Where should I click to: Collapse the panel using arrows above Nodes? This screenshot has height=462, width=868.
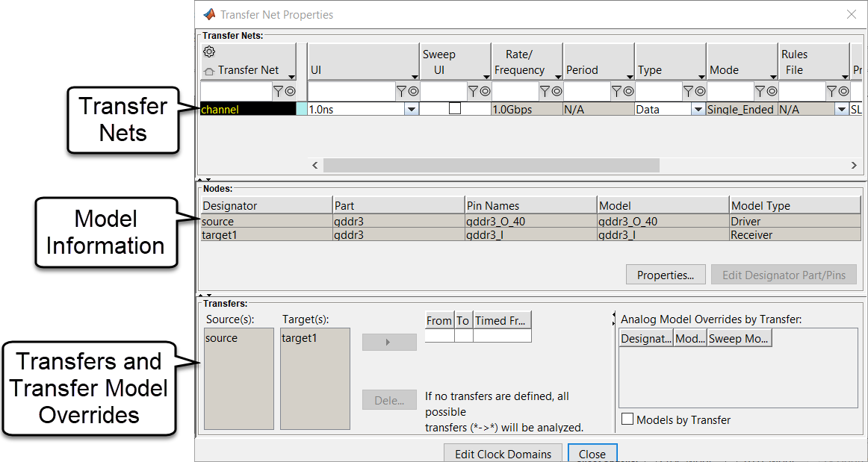pyautogui.click(x=204, y=179)
